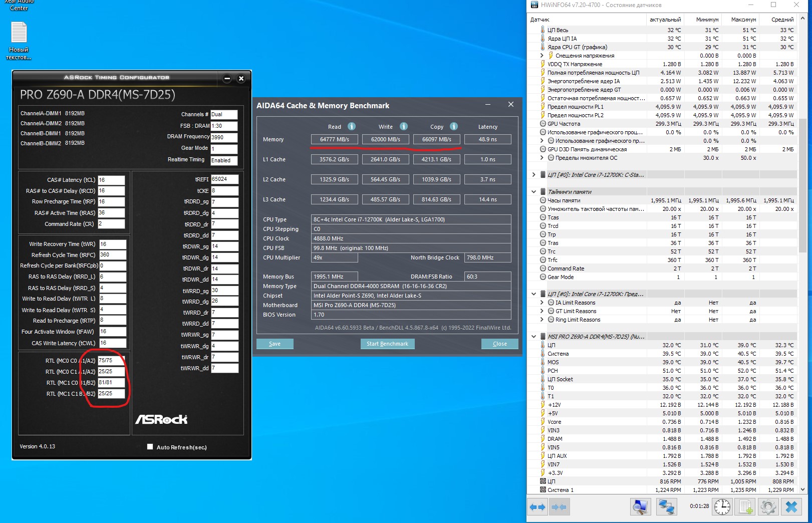Open HWiNFO summary monitor-magnifier icon
Screen dimensions: 812x523
(x=640, y=507)
